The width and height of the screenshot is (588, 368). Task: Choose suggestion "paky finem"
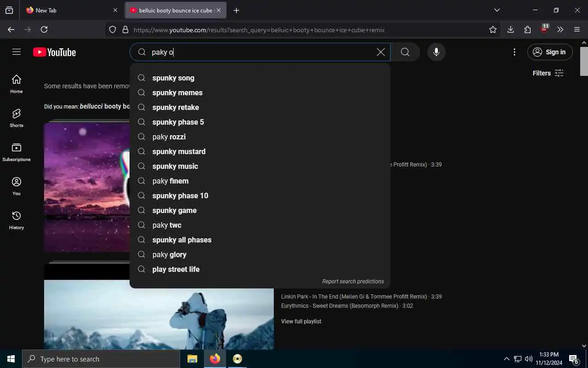tap(260, 181)
